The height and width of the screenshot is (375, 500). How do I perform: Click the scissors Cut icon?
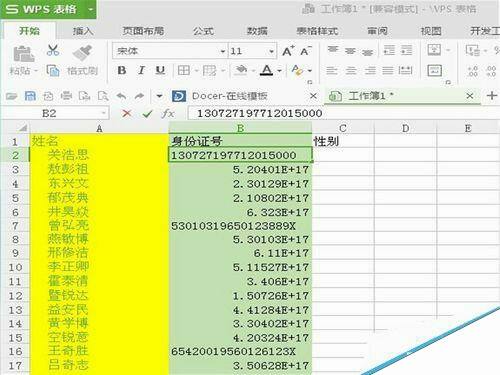click(53, 50)
